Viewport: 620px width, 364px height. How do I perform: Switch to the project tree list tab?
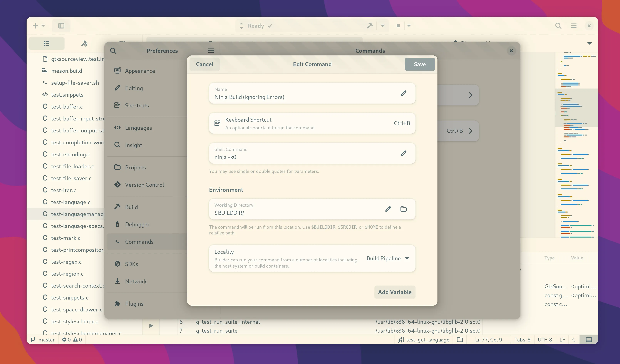[x=47, y=44]
